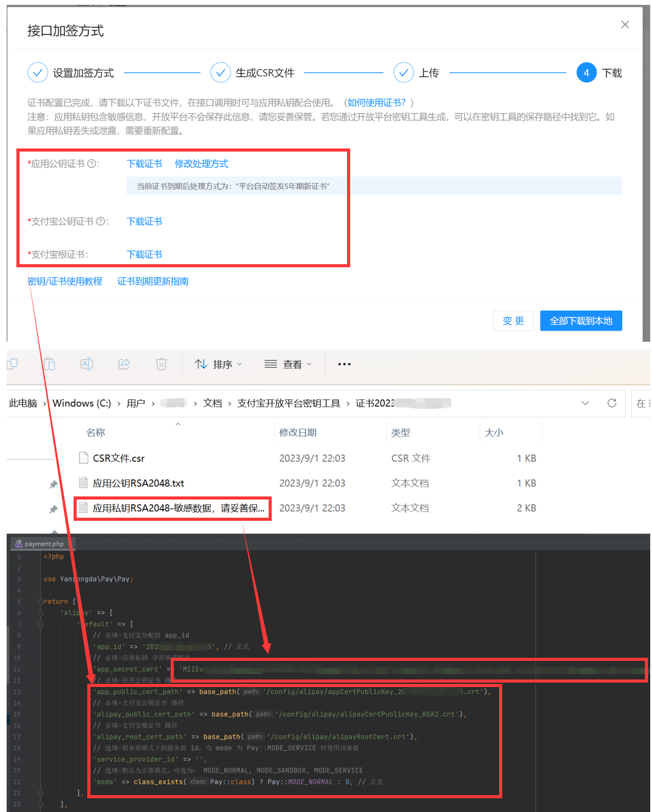Image resolution: width=652 pixels, height=812 pixels.
Task: Click the 全部下载到本地 button
Action: (x=581, y=321)
